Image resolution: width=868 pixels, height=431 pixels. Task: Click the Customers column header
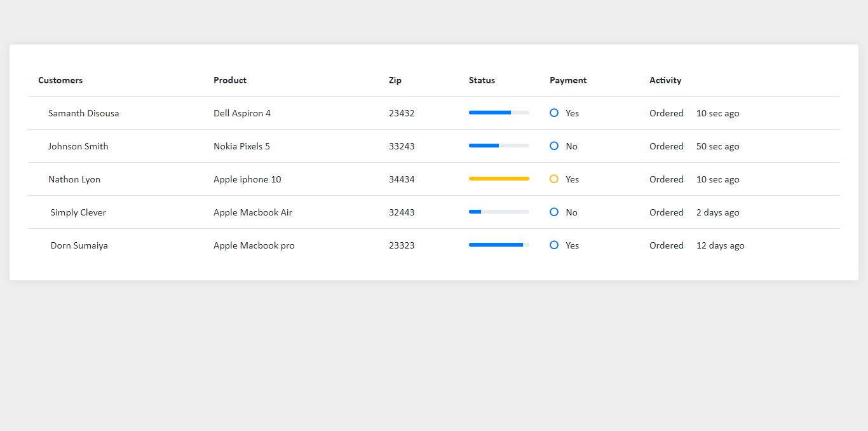[x=60, y=80]
